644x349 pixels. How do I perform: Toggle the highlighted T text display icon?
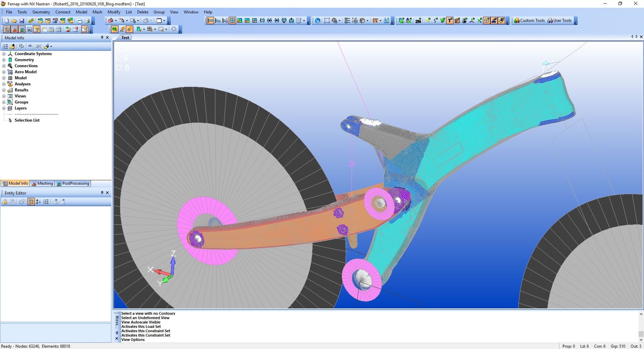(x=450, y=20)
